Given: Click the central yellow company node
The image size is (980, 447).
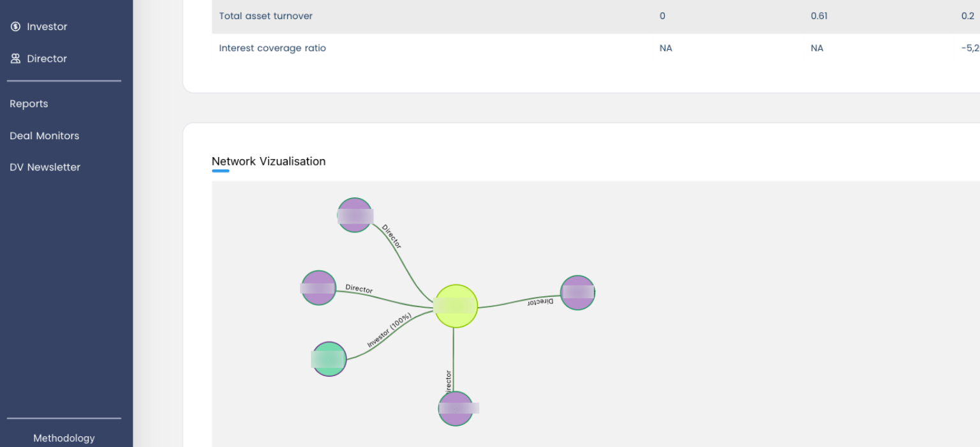Looking at the screenshot, I should [456, 307].
